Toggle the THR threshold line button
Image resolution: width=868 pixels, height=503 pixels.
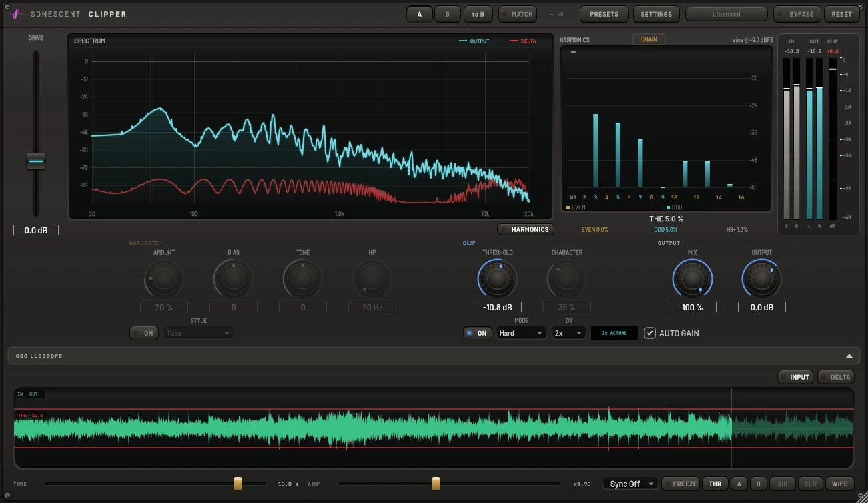[x=715, y=484]
